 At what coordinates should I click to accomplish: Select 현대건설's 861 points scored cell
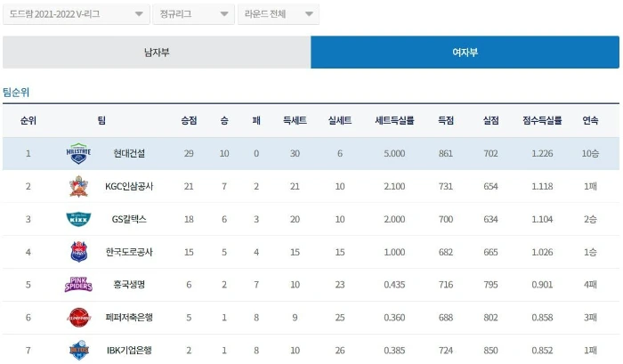point(446,153)
